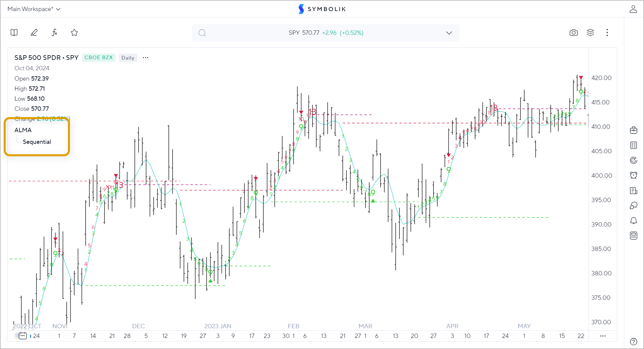
Task: Click the DEC time axis label
Action: 139,326
